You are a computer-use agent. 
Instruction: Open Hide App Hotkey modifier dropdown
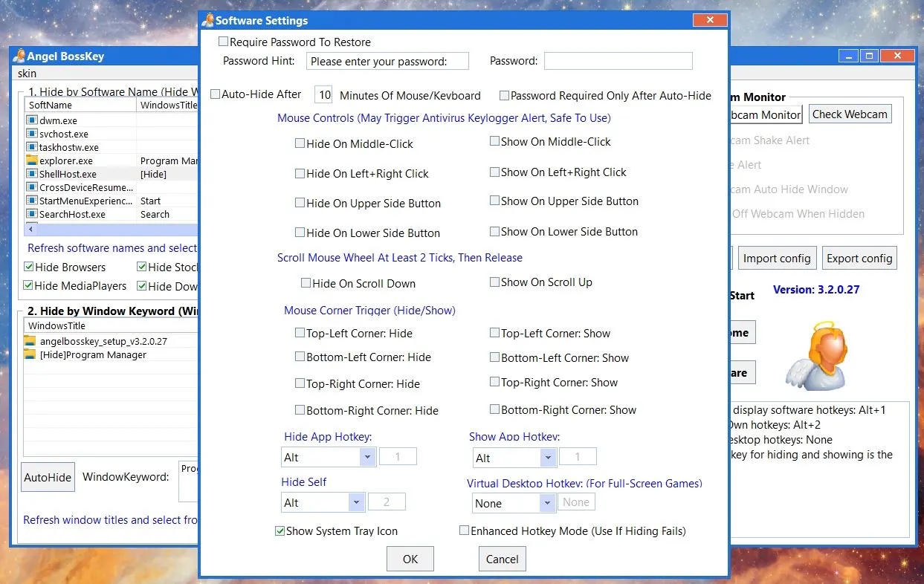coord(367,457)
